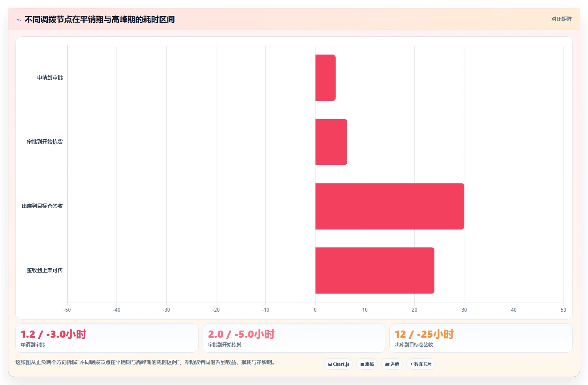Click the x-axis tick label 50
This screenshot has width=588, height=385.
pyautogui.click(x=563, y=310)
